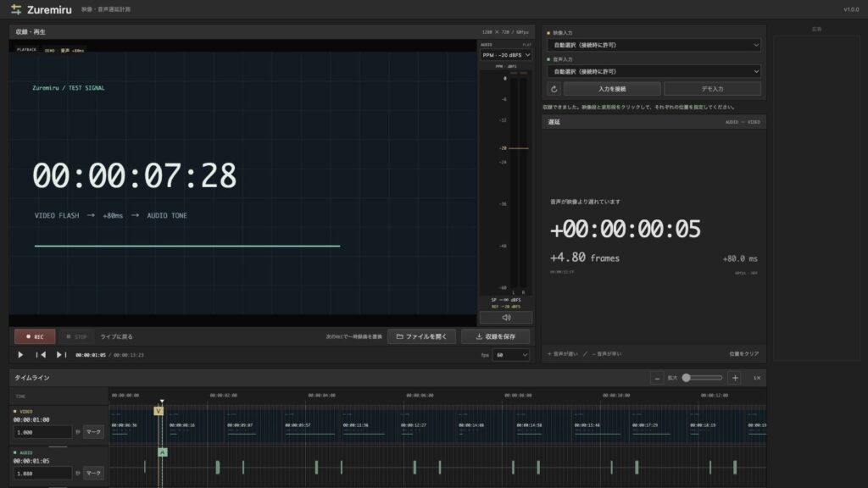Click the playhead triangle on ruler
868x488 pixels.
(162, 401)
